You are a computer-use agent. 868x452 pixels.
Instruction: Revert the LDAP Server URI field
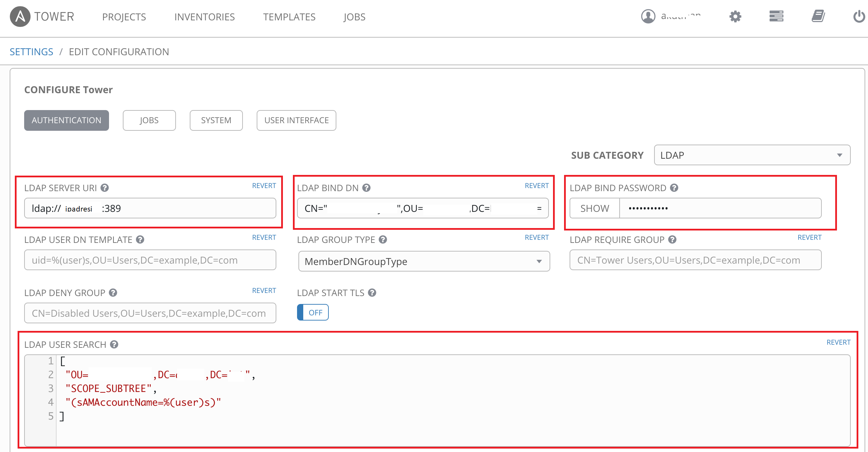click(264, 186)
